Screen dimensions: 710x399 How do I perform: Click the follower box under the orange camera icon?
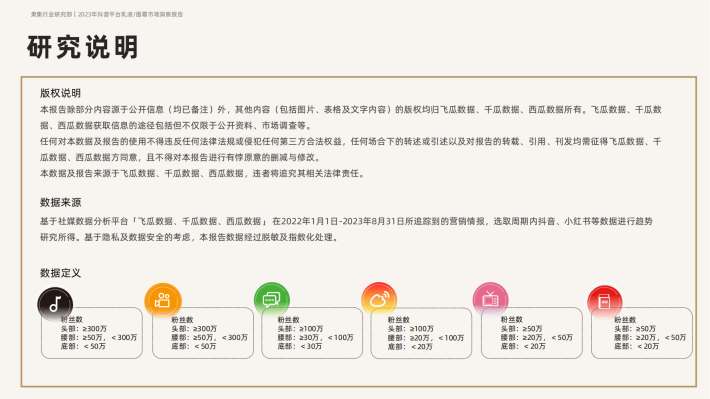coord(203,333)
